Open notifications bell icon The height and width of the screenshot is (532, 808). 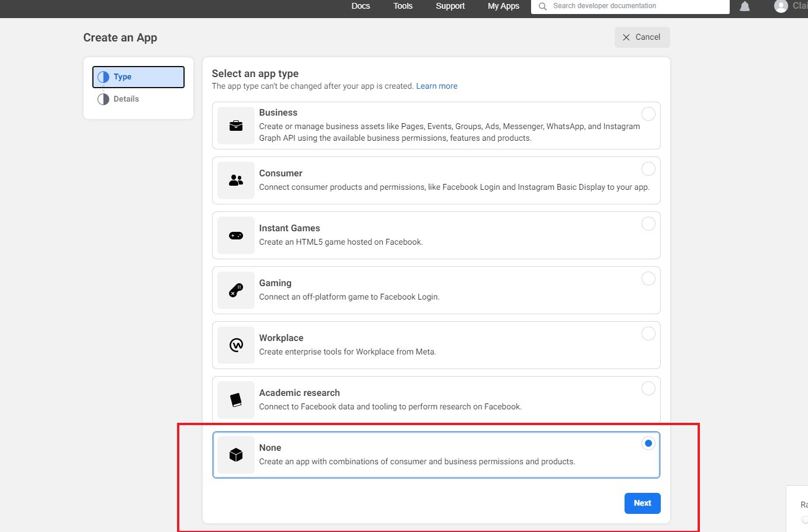coord(745,6)
